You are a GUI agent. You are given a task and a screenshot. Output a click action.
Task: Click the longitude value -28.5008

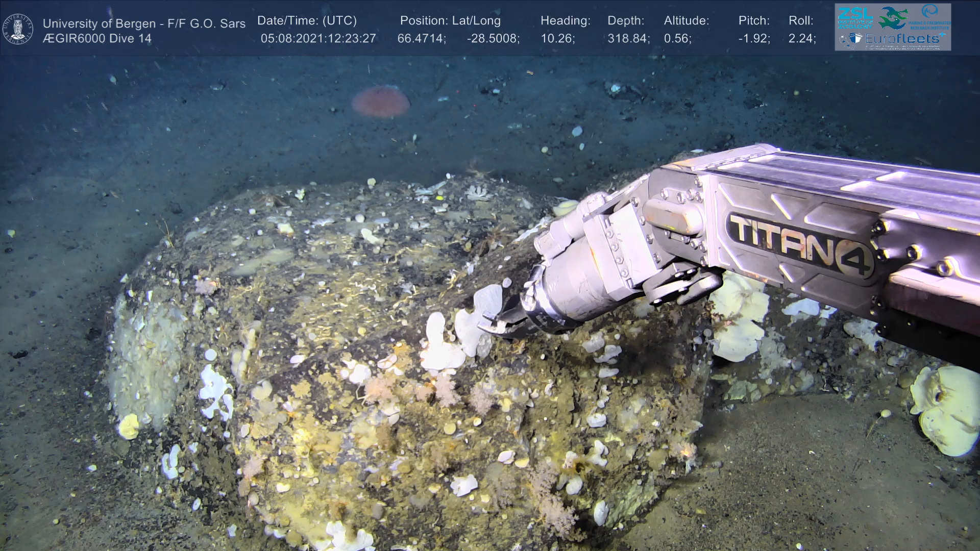(493, 39)
